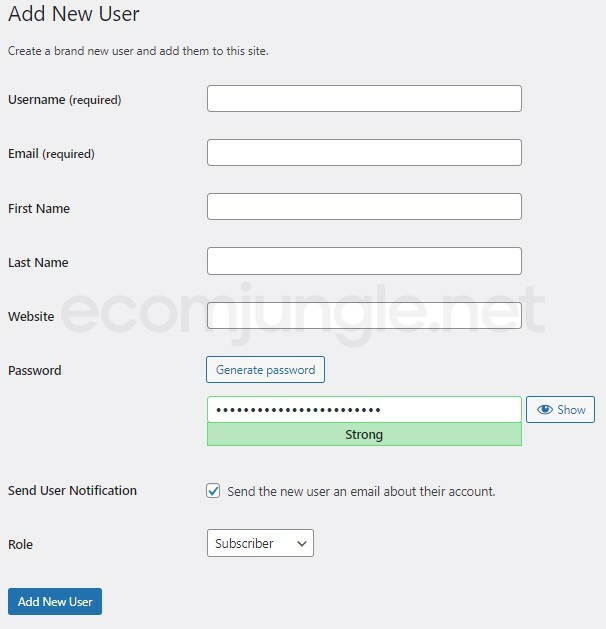
Task: Click the 'Email (required)' label
Action: [x=51, y=154]
